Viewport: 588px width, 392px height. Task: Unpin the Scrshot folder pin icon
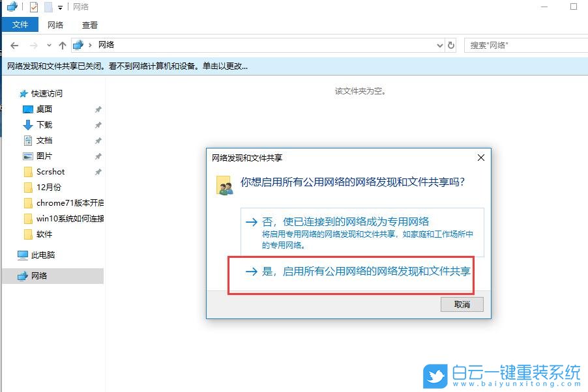pos(98,171)
